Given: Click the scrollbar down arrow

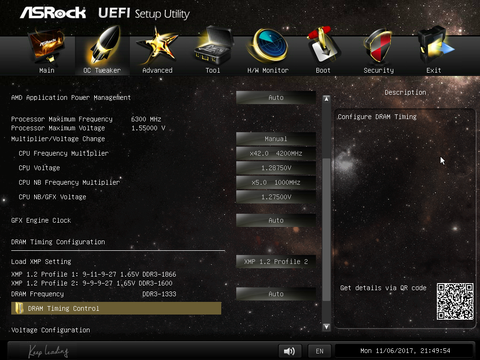Looking at the screenshot, I should (x=326, y=327).
